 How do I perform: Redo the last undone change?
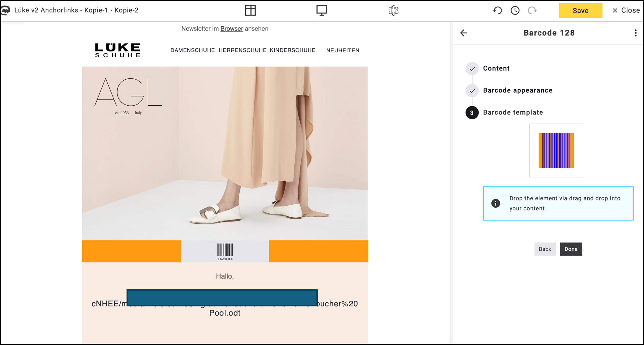pos(532,10)
